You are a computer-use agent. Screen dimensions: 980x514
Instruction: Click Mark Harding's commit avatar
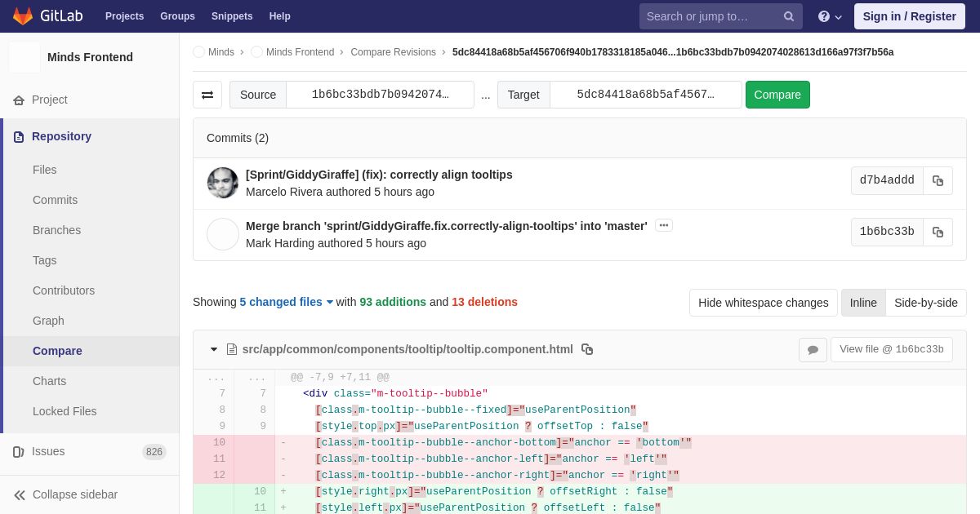pos(223,234)
